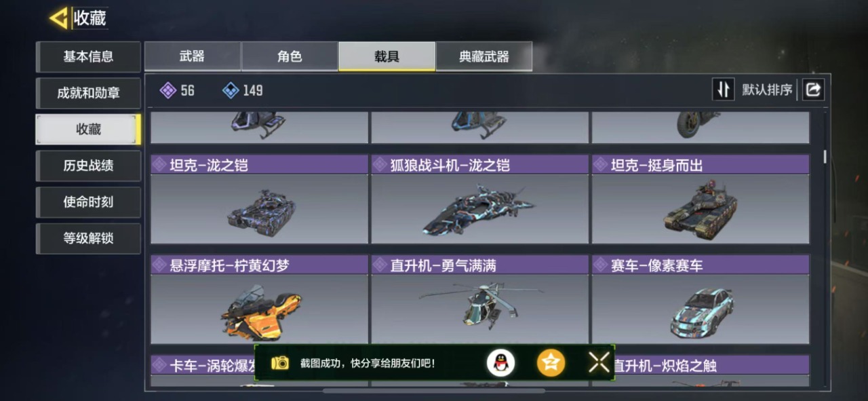This screenshot has height=401, width=868.
Task: Click the yellow back arrow icon
Action: (59, 18)
